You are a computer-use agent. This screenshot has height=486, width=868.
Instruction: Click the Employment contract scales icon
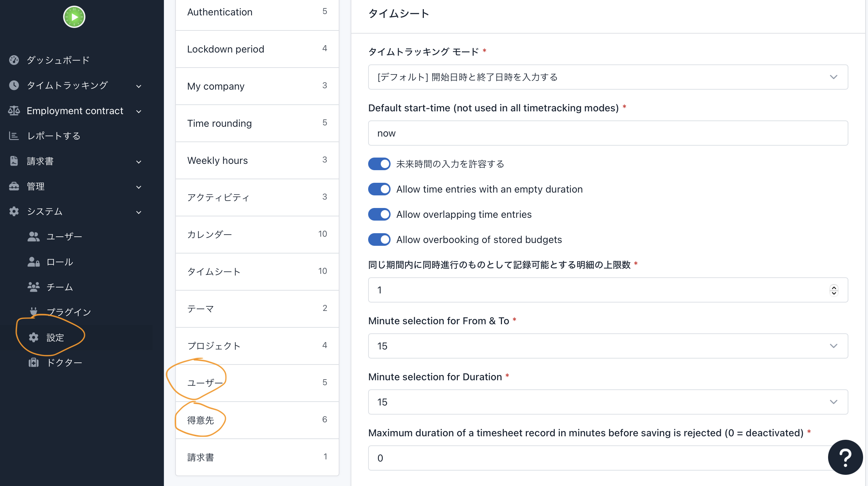[x=14, y=111]
